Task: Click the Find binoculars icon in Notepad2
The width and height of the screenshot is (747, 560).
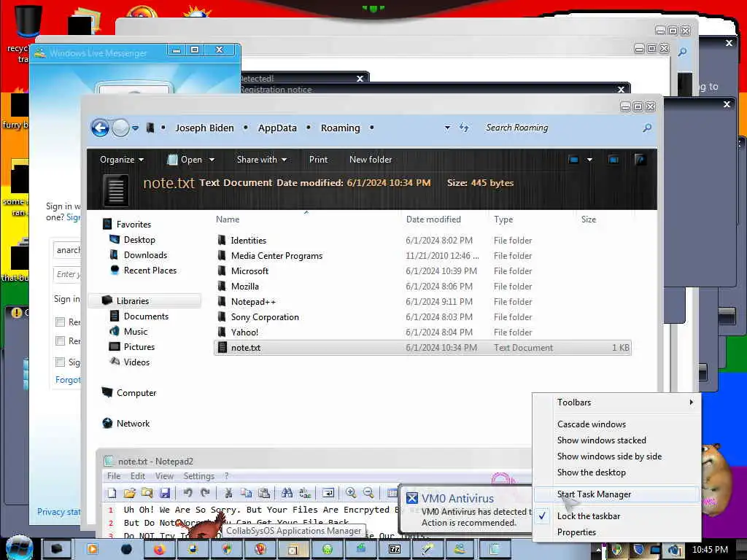Action: coord(287,493)
